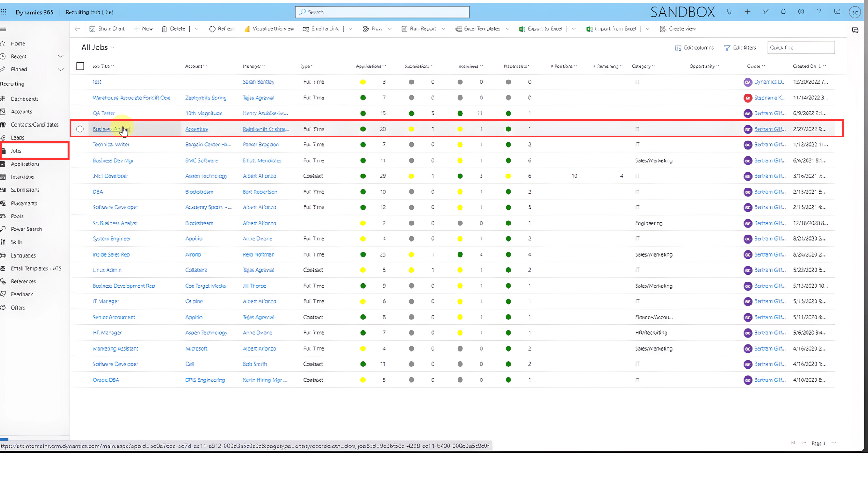Open Submissions in the sidebar
Image resolution: width=868 pixels, height=488 pixels.
click(25, 190)
